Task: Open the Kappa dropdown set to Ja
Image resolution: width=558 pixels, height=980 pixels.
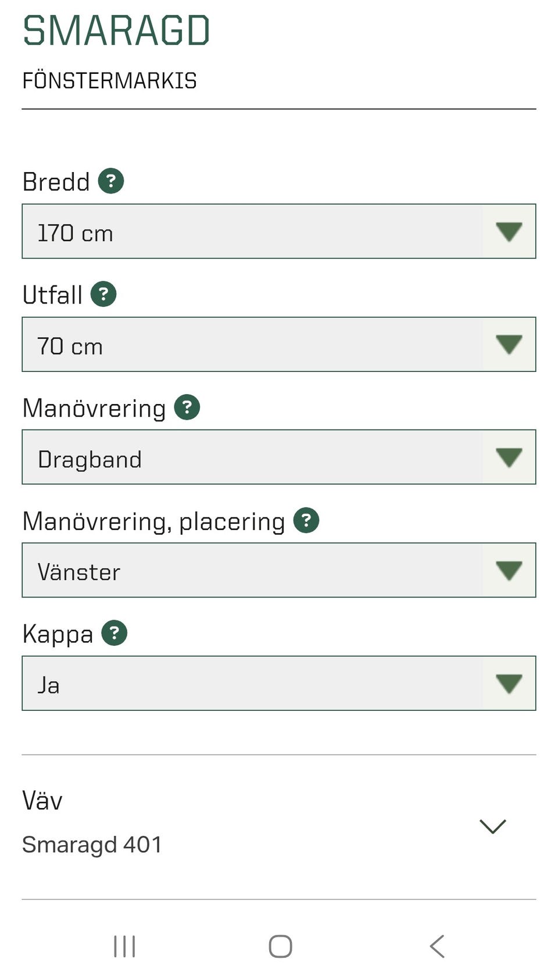Action: point(256,683)
